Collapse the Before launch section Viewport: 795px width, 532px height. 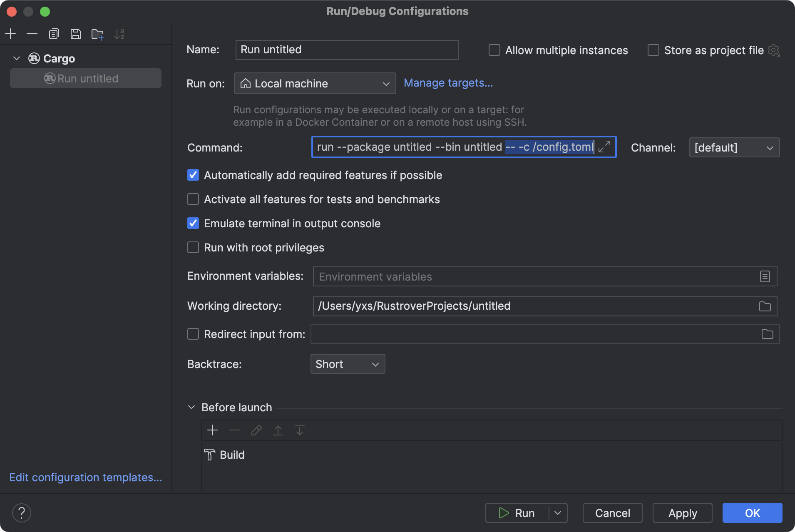tap(191, 407)
